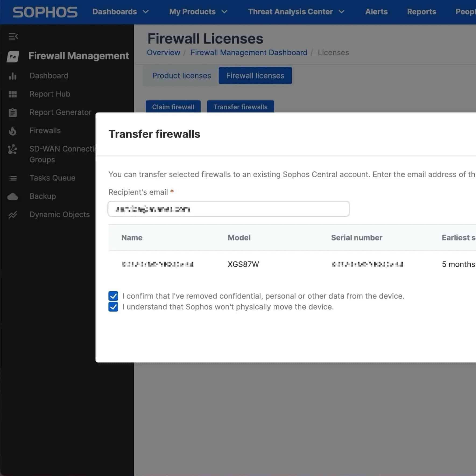
Task: Click the Tasks Queue list icon
Action: click(13, 178)
